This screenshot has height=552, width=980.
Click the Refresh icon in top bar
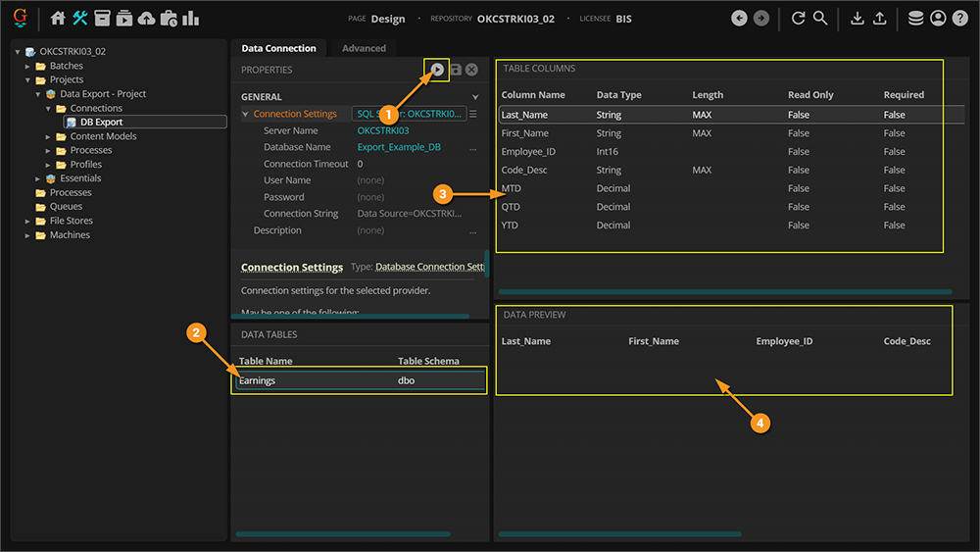(x=798, y=19)
